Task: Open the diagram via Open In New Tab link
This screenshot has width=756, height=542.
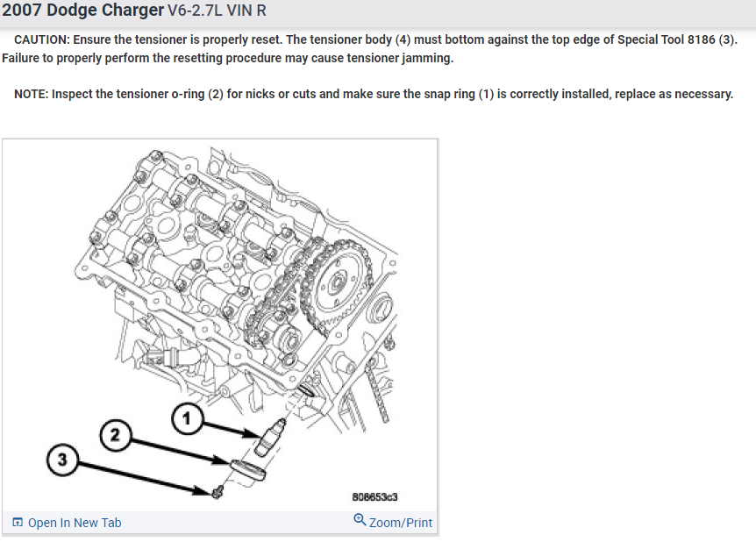Action: click(75, 523)
